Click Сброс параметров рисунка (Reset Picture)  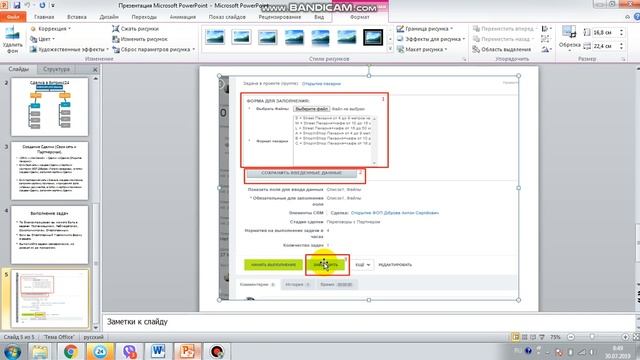click(151, 49)
